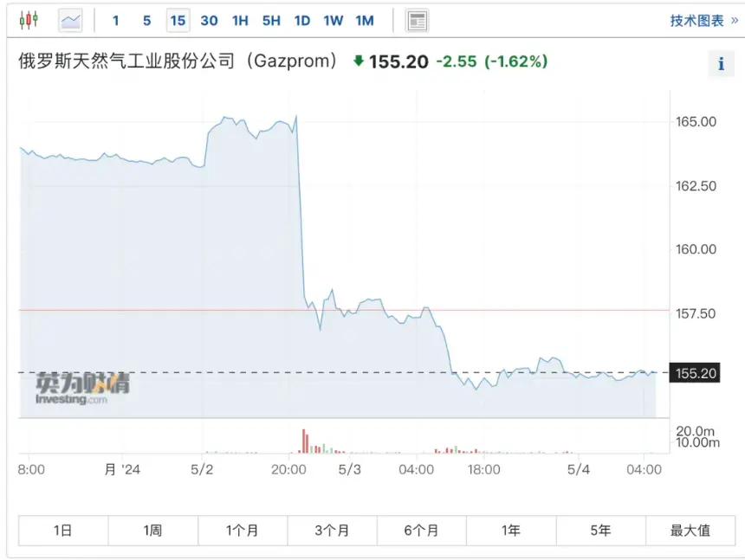
Task: Select the 1W weekly interval
Action: 333,20
